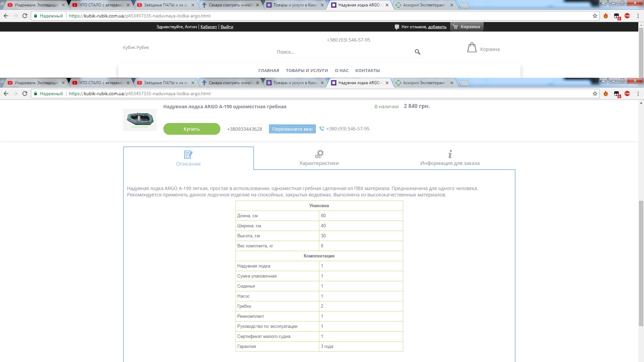Select the Описание document icon
The width and height of the screenshot is (644, 362).
pyautogui.click(x=188, y=155)
